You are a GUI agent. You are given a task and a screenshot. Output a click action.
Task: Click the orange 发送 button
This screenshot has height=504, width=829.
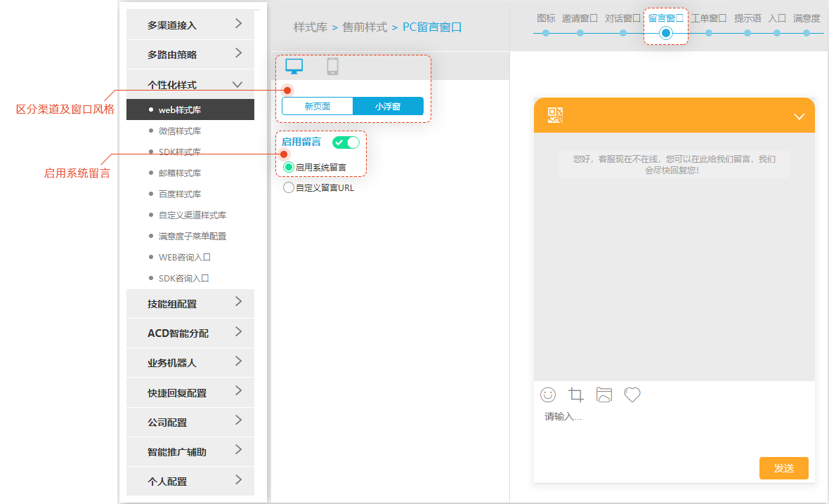[x=783, y=468]
